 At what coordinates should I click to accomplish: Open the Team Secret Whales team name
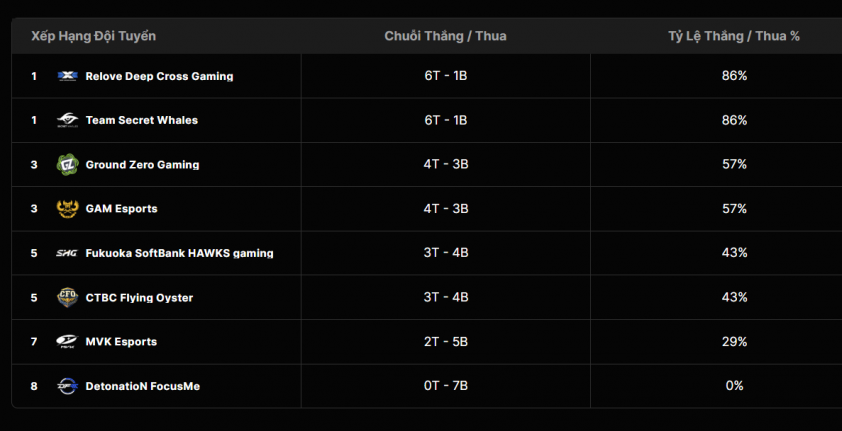click(142, 120)
